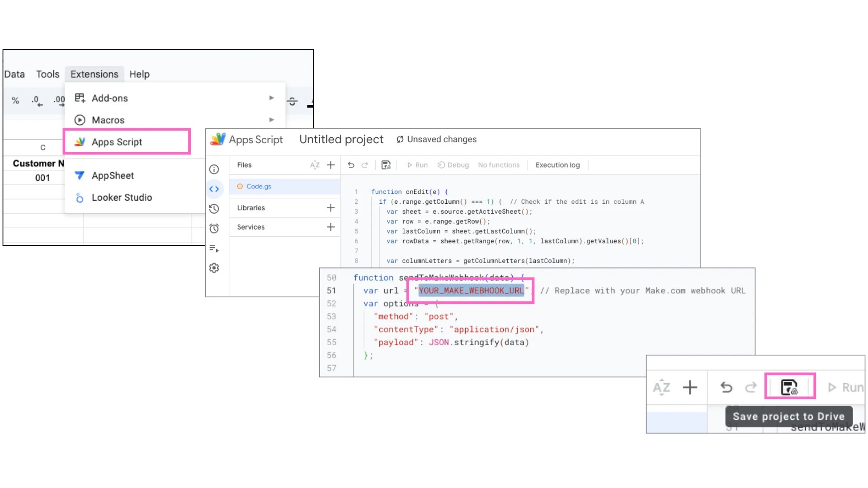The height and width of the screenshot is (488, 868).
Task: AZ sort icon in enlarged toolbar
Action: click(x=661, y=387)
